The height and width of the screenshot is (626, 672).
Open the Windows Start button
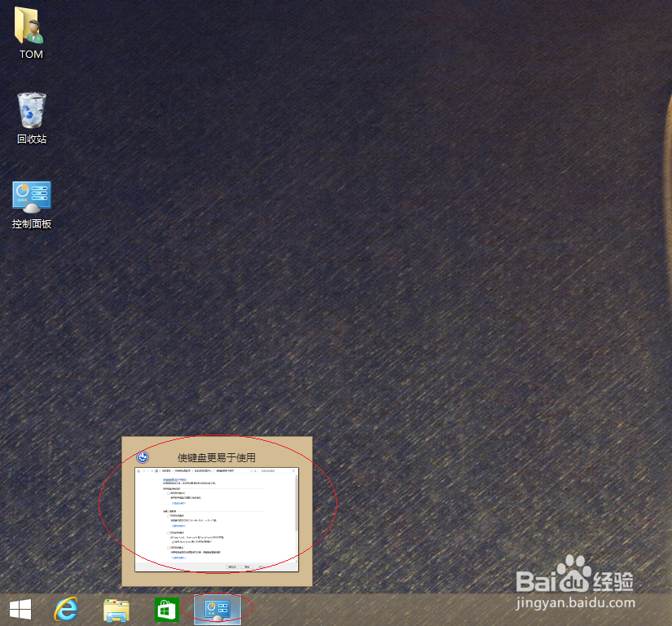point(20,609)
